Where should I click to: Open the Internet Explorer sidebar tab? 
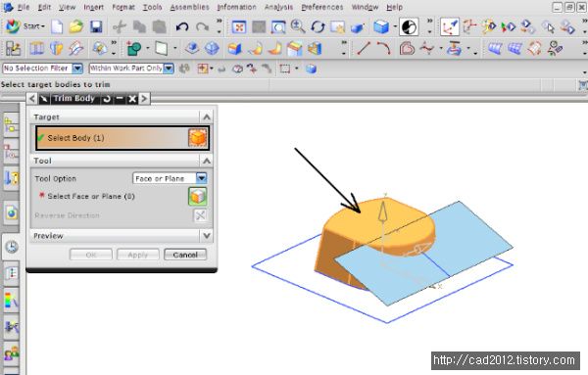pyautogui.click(x=11, y=212)
